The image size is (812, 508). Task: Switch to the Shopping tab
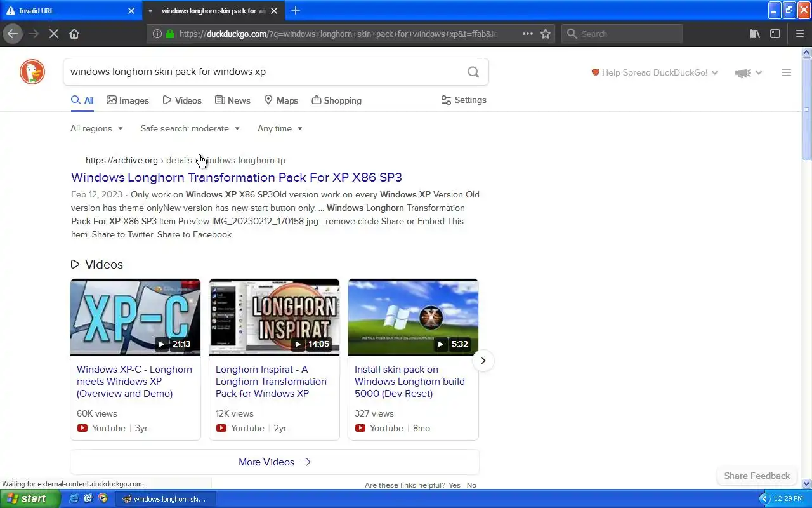click(x=337, y=100)
